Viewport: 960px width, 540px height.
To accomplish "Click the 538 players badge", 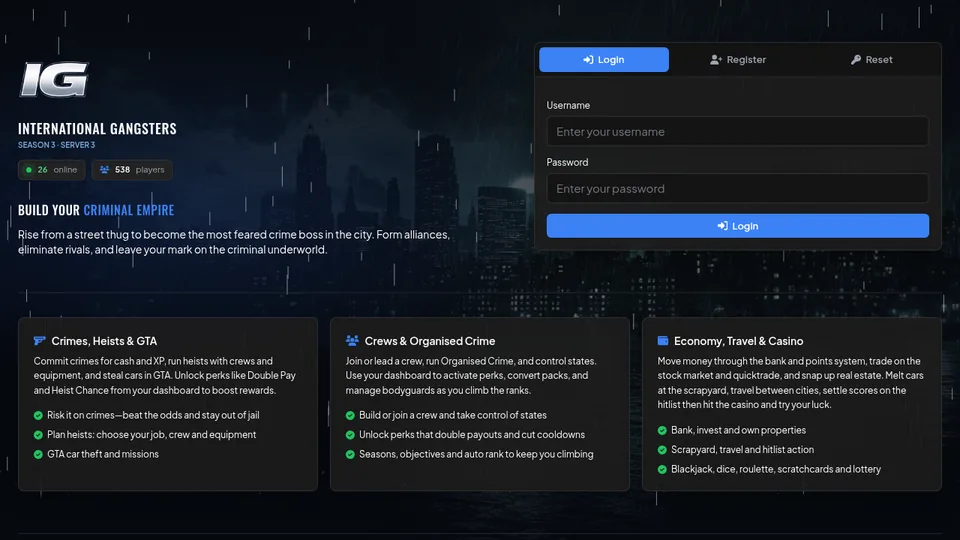I will (x=132, y=170).
